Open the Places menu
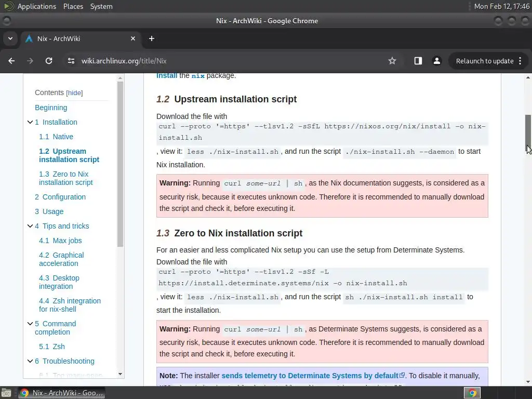532x399 pixels. coord(73,6)
